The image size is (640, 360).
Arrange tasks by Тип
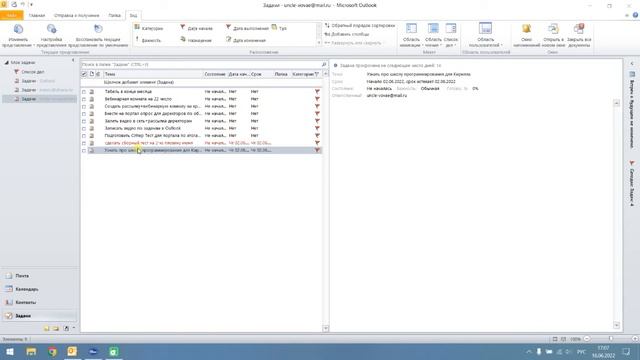coord(279,28)
